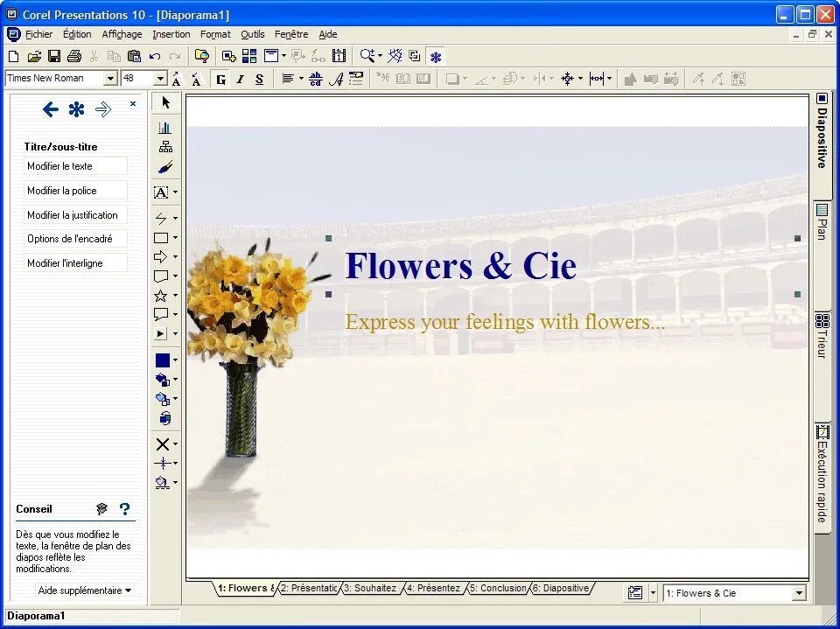Toggle italic formatting
This screenshot has width=840, height=629.
(240, 79)
